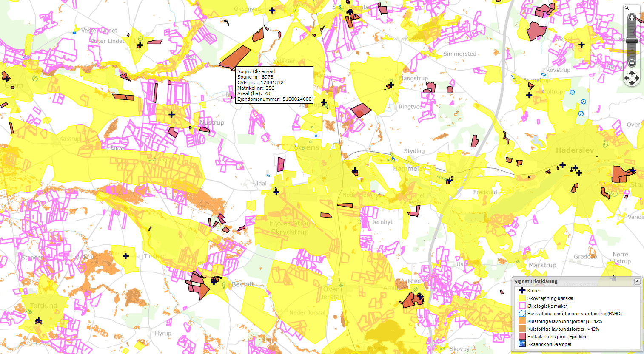Select the hatched BNBO legend symbol

point(522,314)
